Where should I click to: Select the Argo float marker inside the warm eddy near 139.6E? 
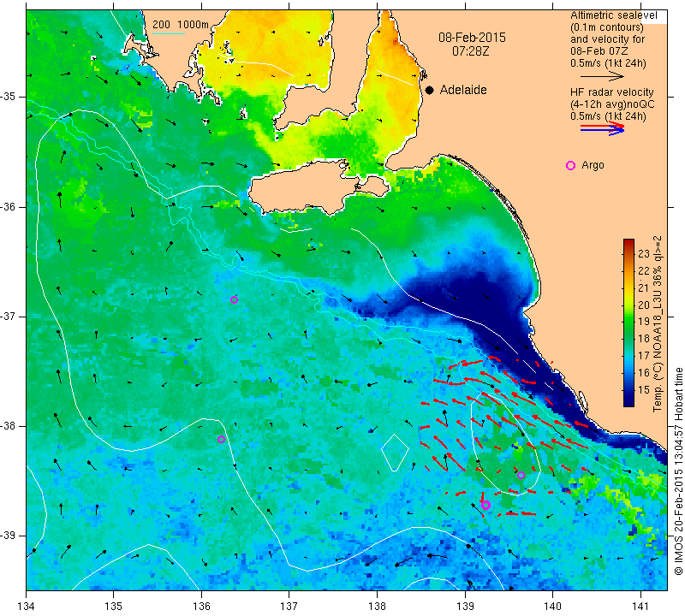521,475
